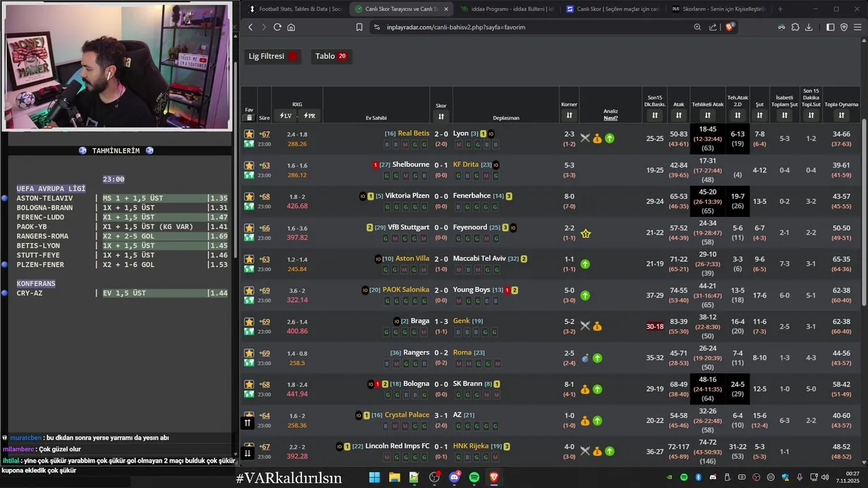The height and width of the screenshot is (488, 868).
Task: Open the Analiz Nasıl? link
Action: click(611, 118)
